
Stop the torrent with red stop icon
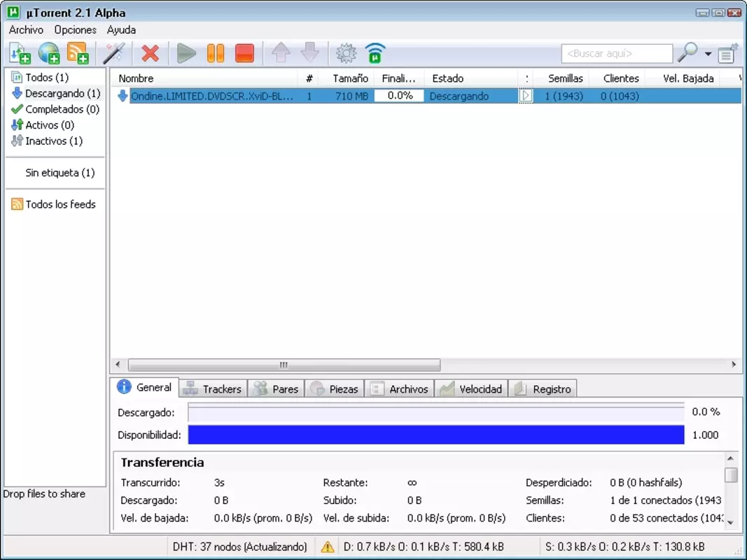click(x=245, y=53)
